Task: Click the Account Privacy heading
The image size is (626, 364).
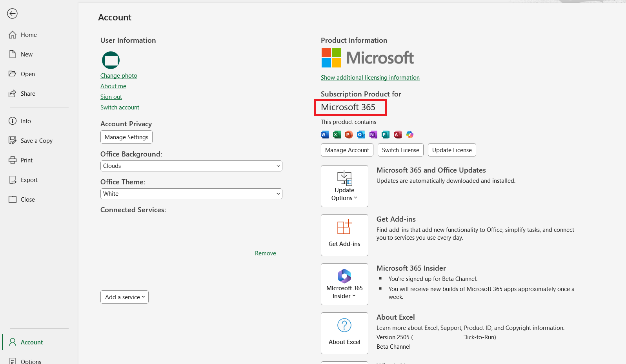Action: 126,124
